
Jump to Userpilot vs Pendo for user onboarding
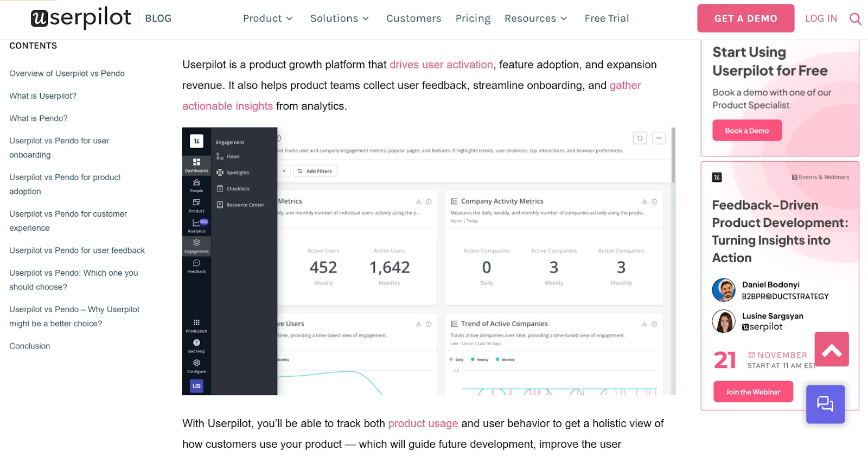click(59, 148)
